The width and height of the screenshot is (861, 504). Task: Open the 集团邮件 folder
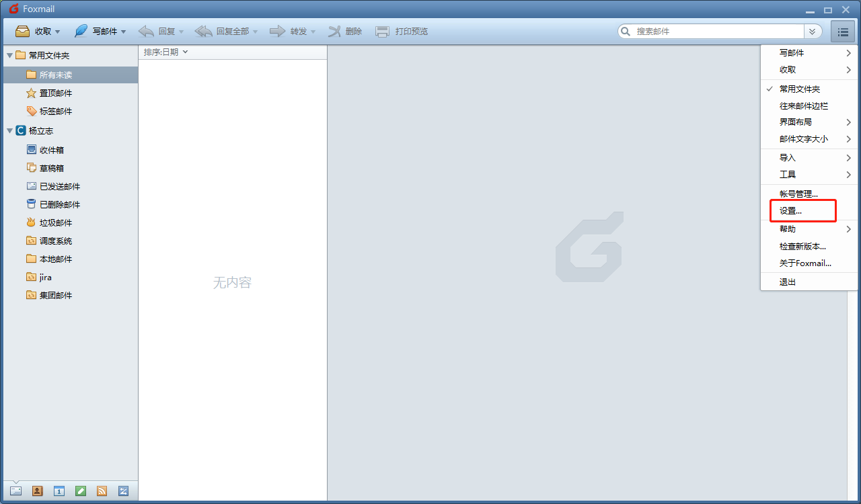coord(70,295)
